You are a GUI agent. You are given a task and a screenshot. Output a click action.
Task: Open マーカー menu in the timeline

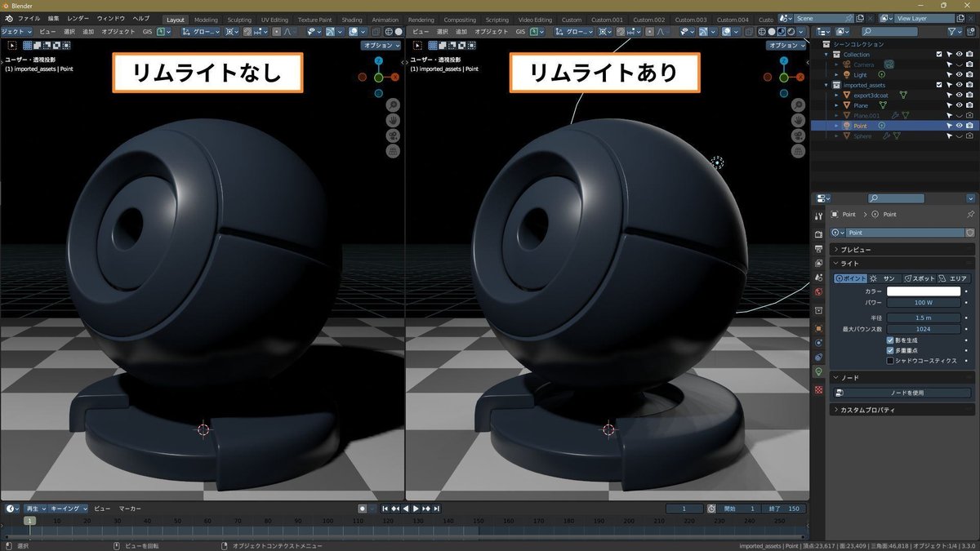coord(130,509)
